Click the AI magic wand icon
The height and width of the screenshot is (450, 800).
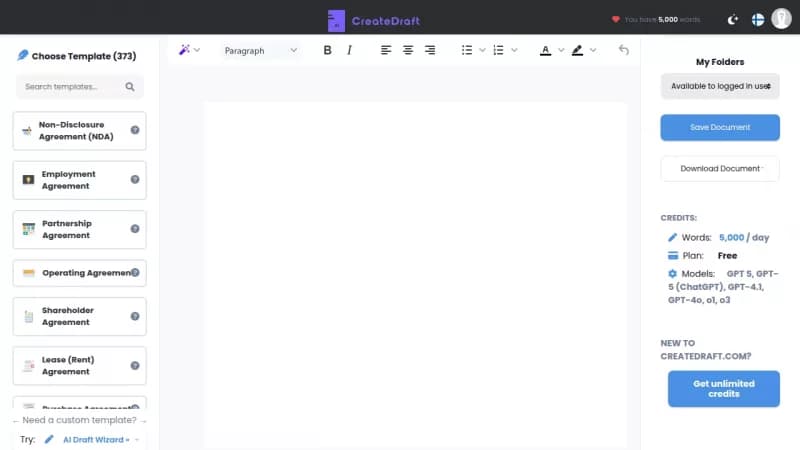(184, 50)
